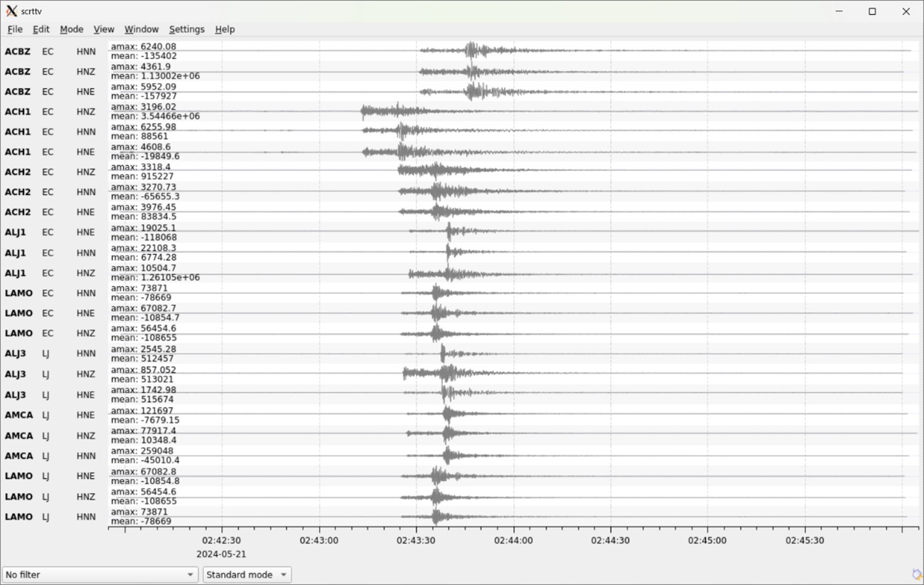Open the Window menu
This screenshot has height=585, width=924.
pyautogui.click(x=142, y=29)
